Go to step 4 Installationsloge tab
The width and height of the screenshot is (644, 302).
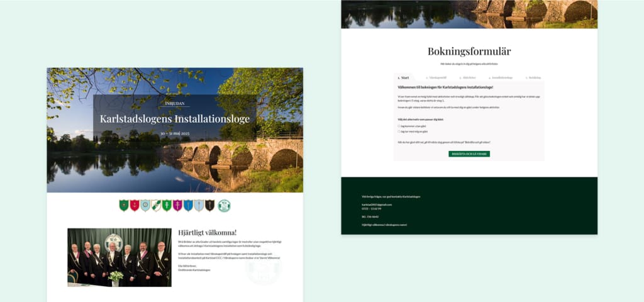(x=501, y=78)
